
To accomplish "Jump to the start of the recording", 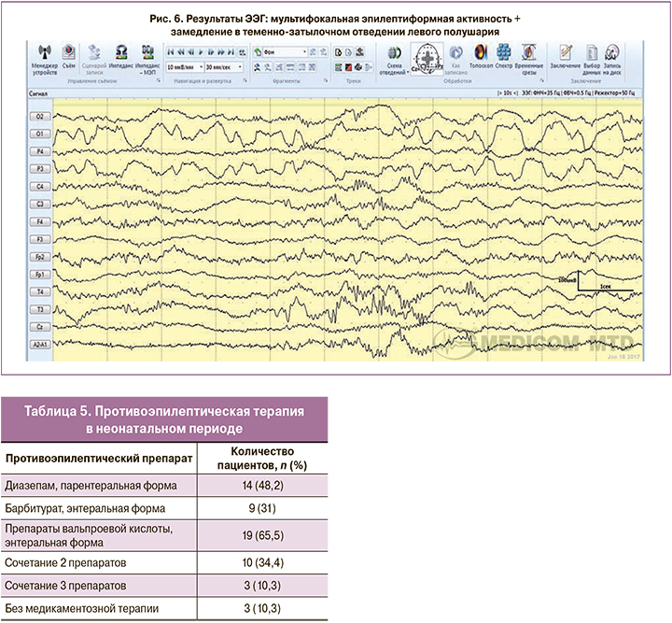I will pyautogui.click(x=169, y=51).
